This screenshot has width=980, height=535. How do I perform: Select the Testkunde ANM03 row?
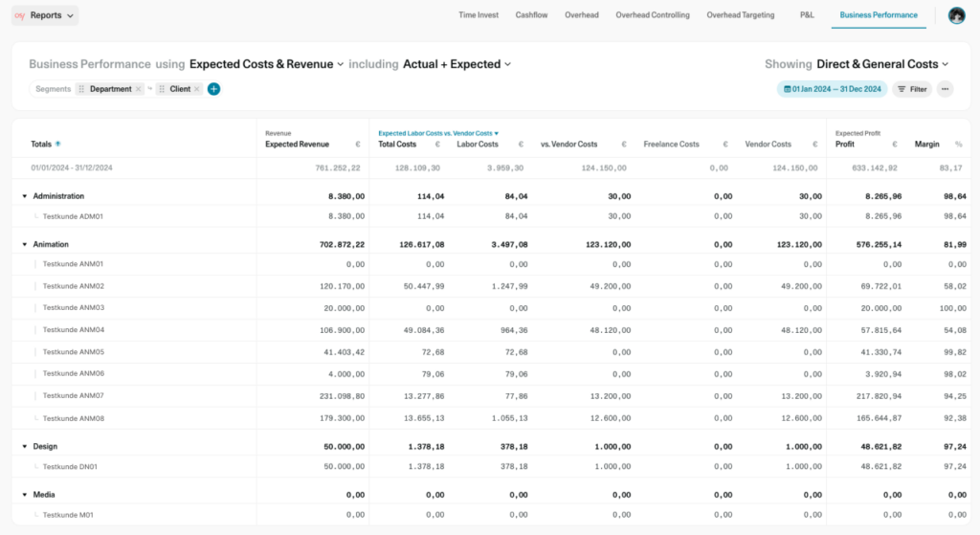491,308
